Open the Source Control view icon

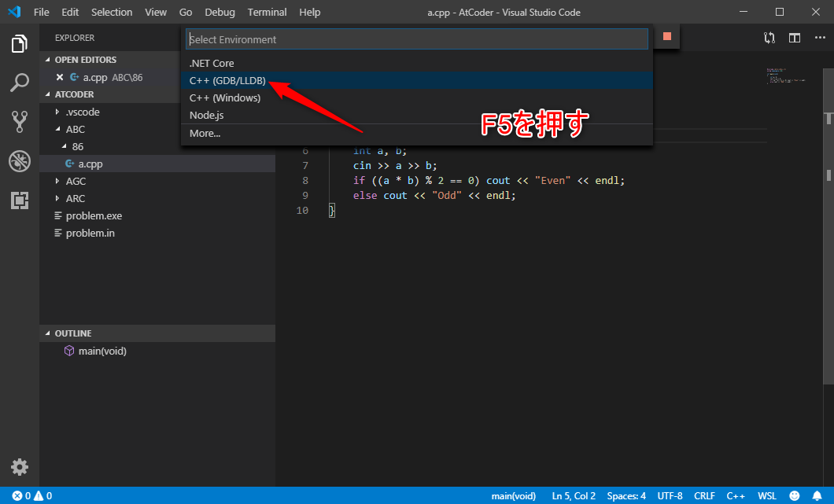tap(19, 122)
